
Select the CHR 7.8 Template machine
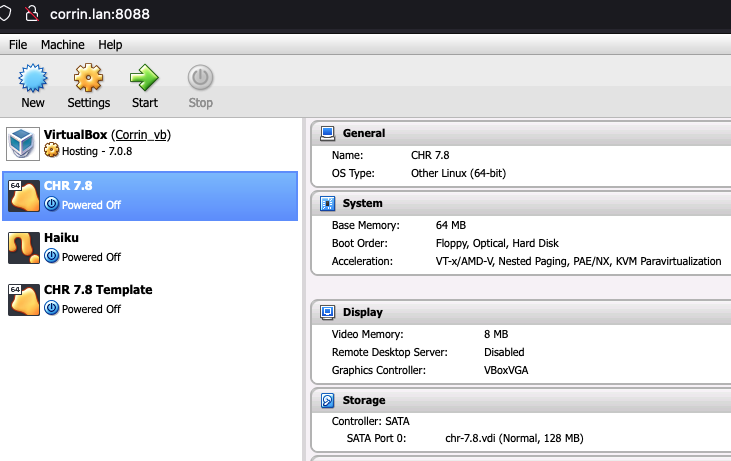[x=150, y=300]
